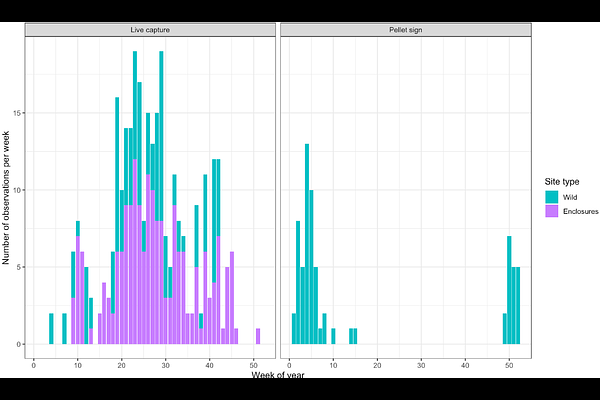The width and height of the screenshot is (600, 400).
Task: Click the teal Wild legend swatch
Action: pos(552,198)
